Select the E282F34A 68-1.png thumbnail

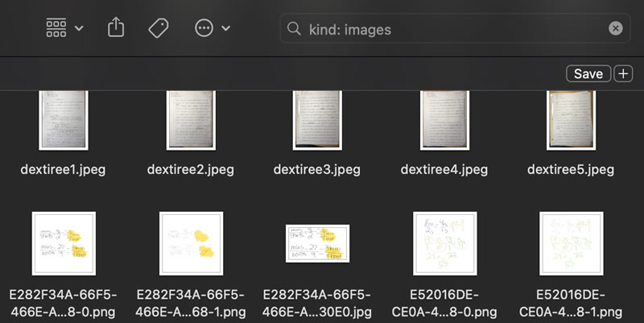click(x=191, y=243)
